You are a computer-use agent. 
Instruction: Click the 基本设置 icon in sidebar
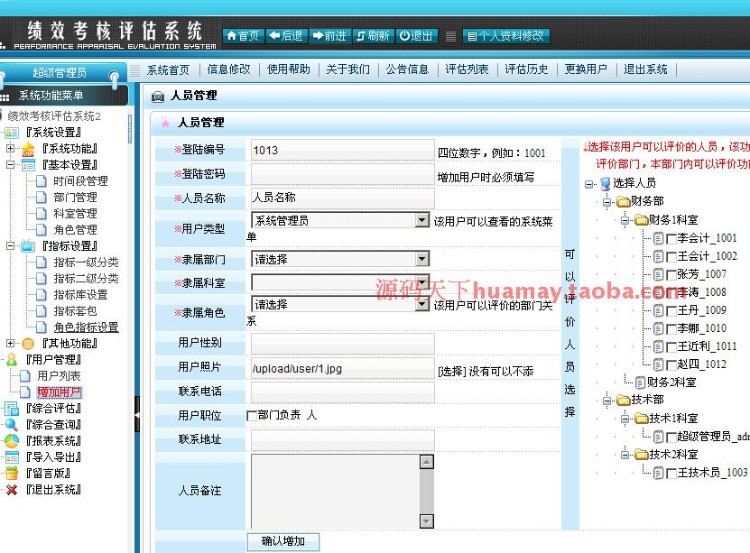click(28, 165)
